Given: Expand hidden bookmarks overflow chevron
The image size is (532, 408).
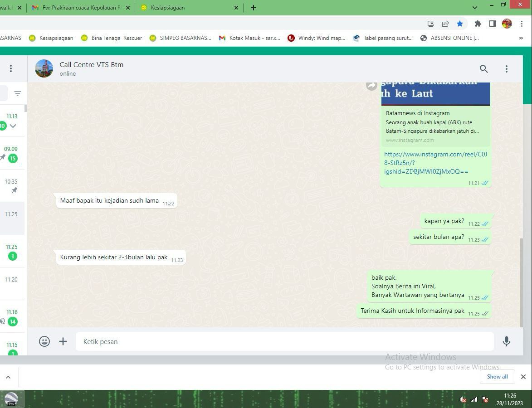Looking at the screenshot, I should point(521,38).
